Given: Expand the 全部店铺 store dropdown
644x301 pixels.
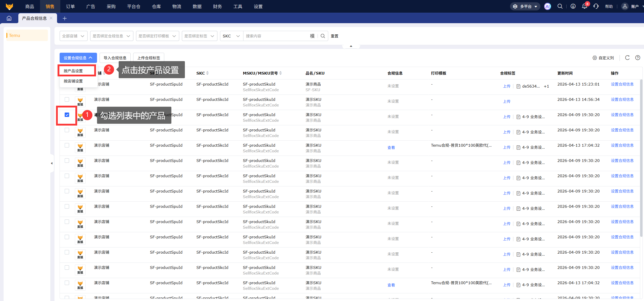Looking at the screenshot, I should [73, 36].
